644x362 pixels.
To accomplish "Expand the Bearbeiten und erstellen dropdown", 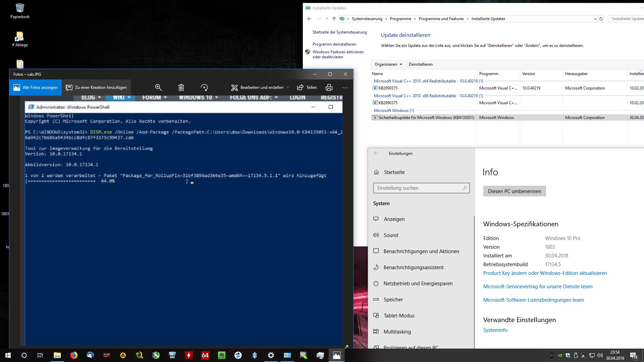I will pyautogui.click(x=260, y=87).
